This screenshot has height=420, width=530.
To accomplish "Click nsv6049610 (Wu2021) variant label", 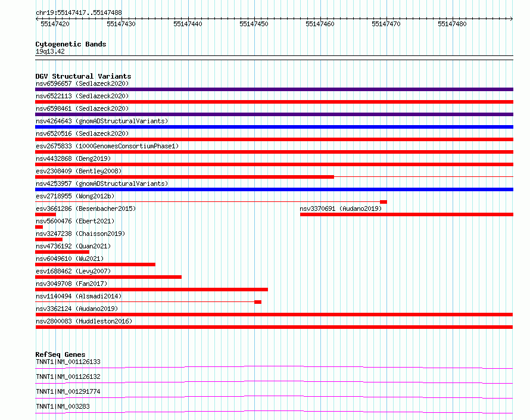I will [70, 259].
